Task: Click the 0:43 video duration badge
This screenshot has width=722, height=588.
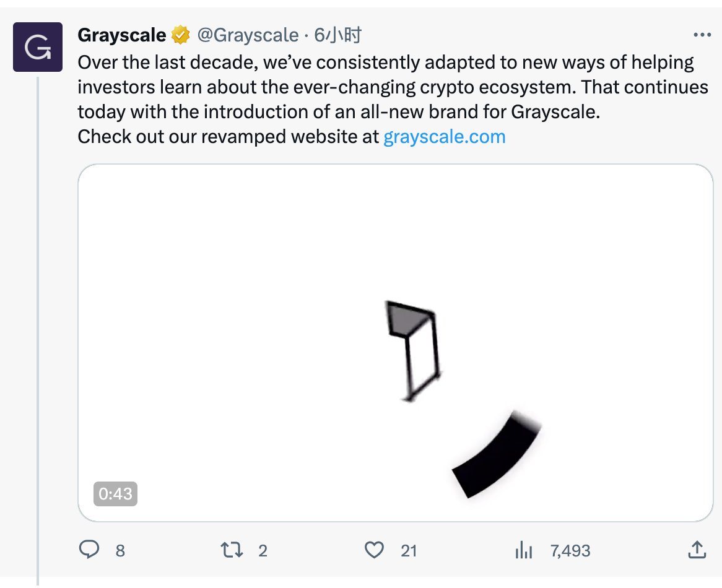Action: coord(115,493)
